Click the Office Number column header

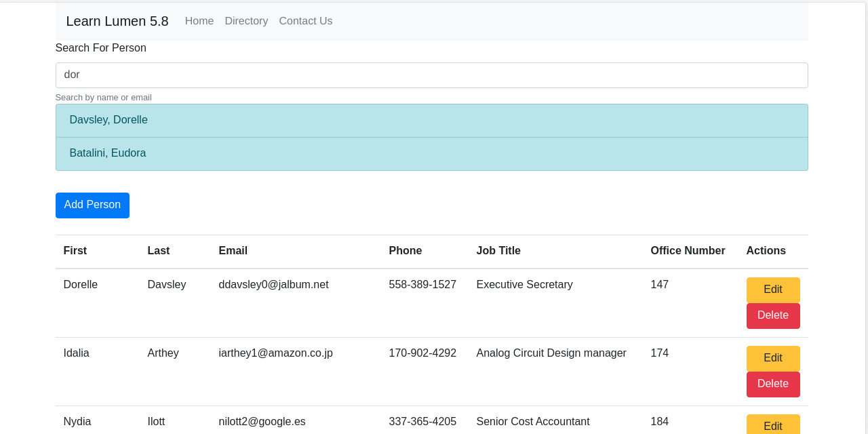tap(688, 251)
